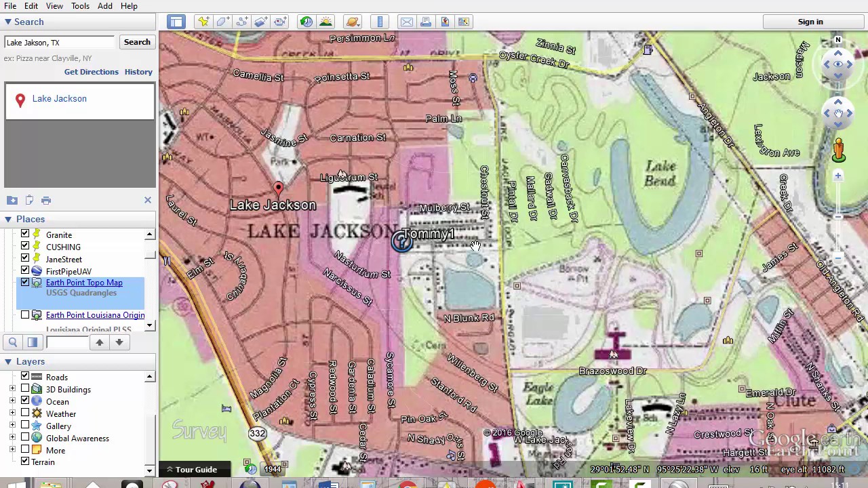Image resolution: width=868 pixels, height=488 pixels.
Task: Click the Move joystick hand control
Action: click(x=838, y=113)
